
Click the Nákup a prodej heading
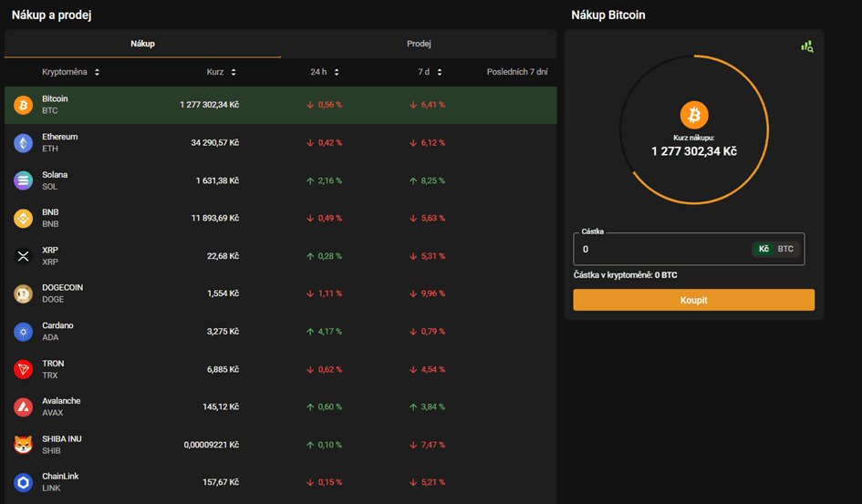point(52,15)
